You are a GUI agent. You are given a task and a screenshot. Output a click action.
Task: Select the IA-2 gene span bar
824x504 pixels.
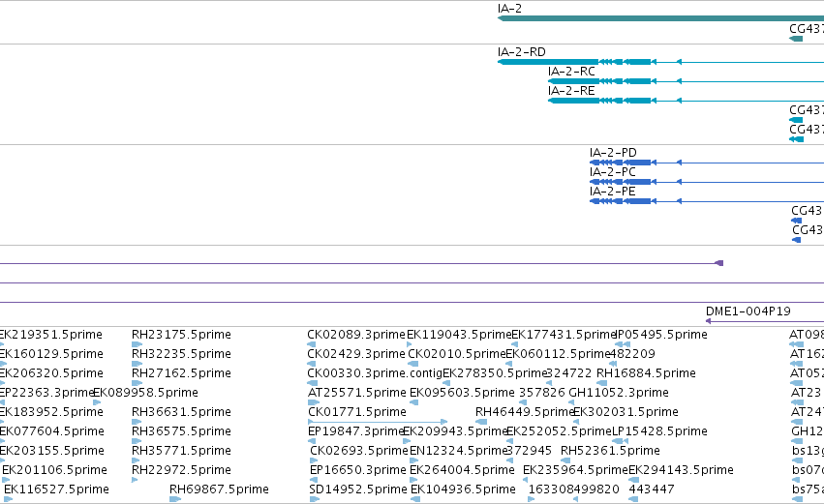pyautogui.click(x=660, y=18)
